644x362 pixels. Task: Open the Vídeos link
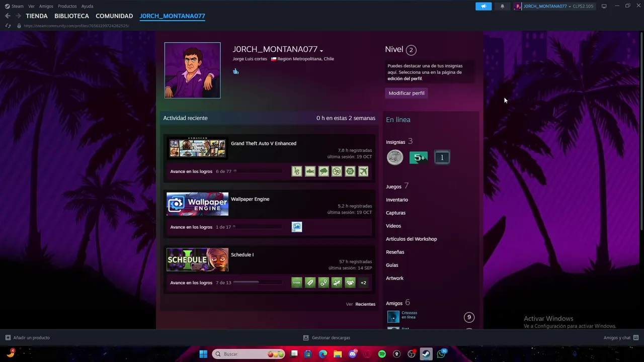point(393,226)
